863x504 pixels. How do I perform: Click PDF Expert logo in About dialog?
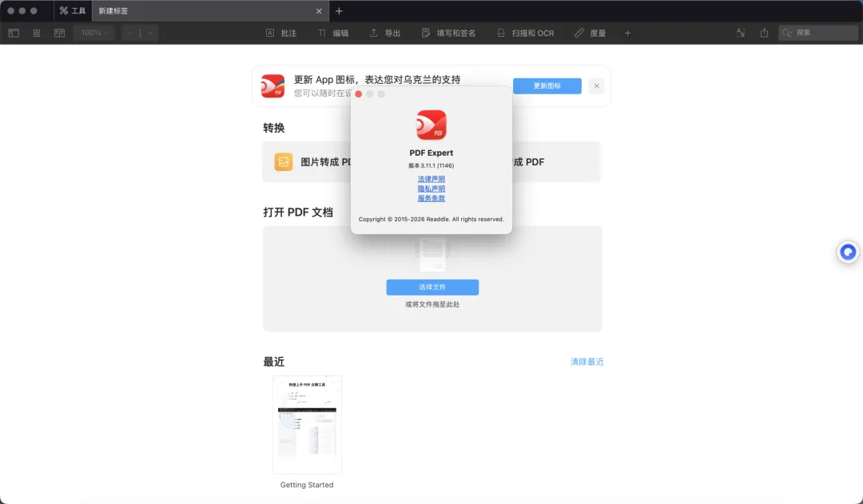click(x=431, y=125)
